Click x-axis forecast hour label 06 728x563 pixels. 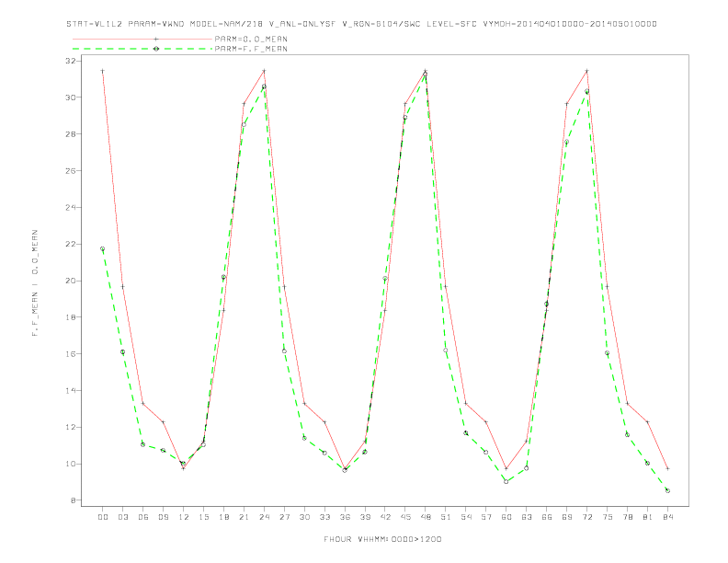pos(143,517)
